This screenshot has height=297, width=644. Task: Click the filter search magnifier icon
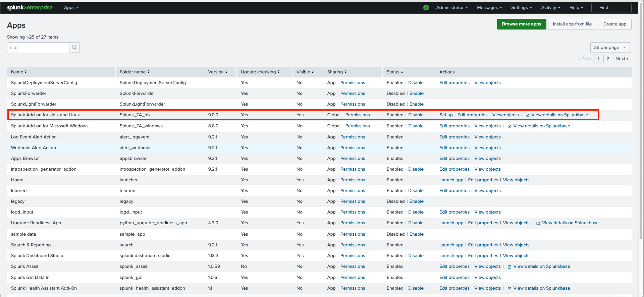74,47
